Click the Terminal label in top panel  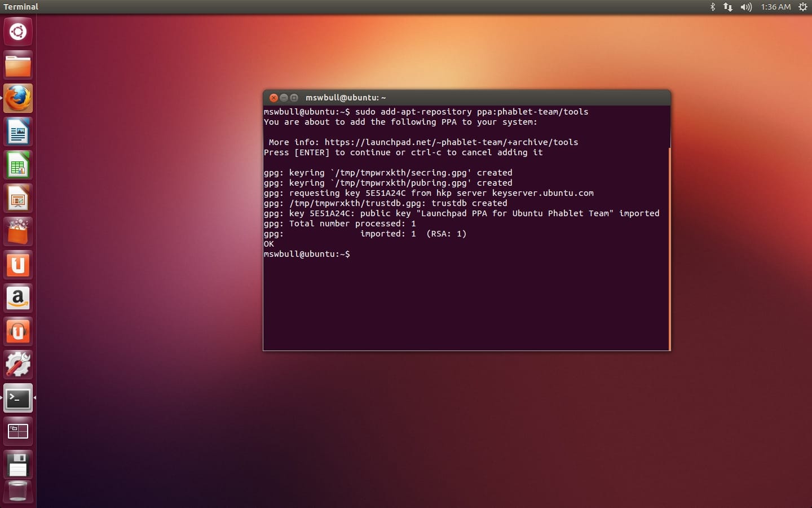pyautogui.click(x=21, y=7)
